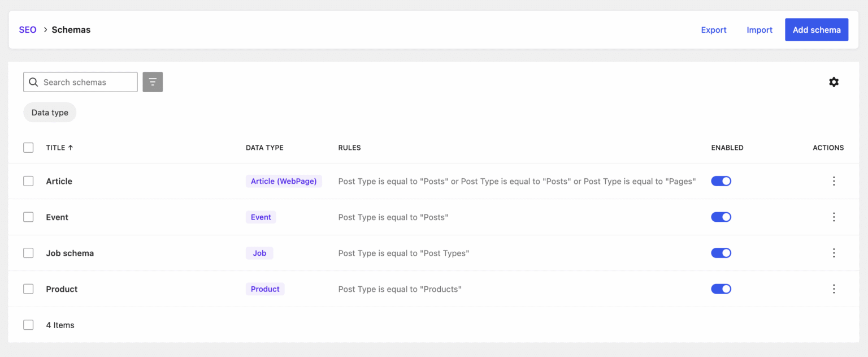This screenshot has height=357, width=868.
Task: Focus the Search schemas input field
Action: (x=80, y=82)
